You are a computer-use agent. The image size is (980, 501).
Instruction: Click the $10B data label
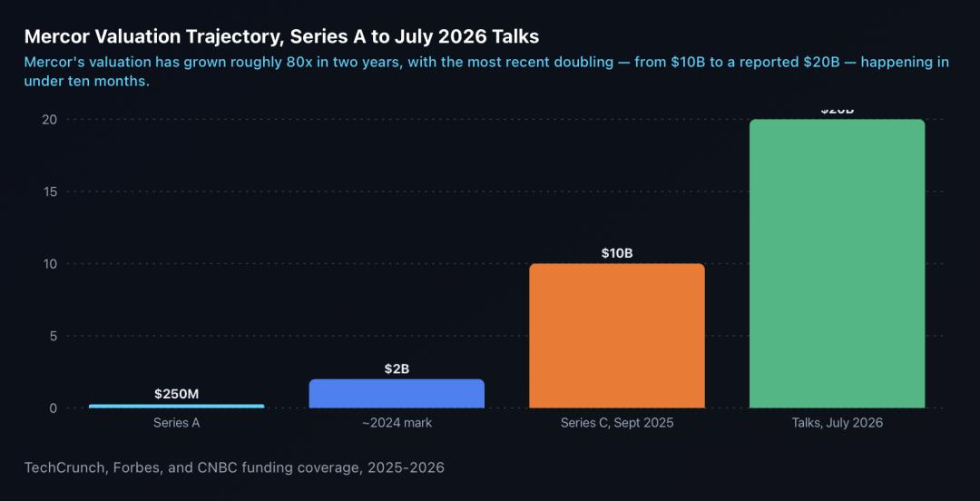point(617,253)
